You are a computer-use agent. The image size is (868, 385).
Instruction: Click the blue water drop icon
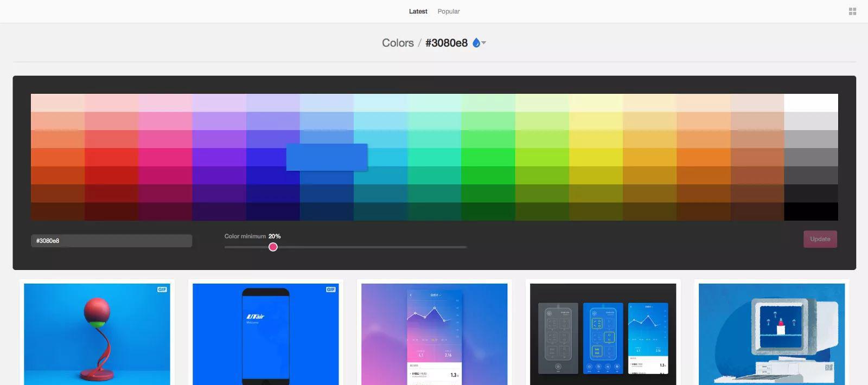click(x=476, y=43)
